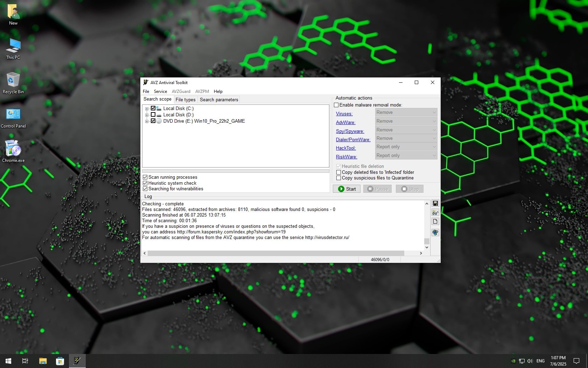Select the Local Disk (D:) drive icon
The width and height of the screenshot is (588, 368).
[x=159, y=115]
